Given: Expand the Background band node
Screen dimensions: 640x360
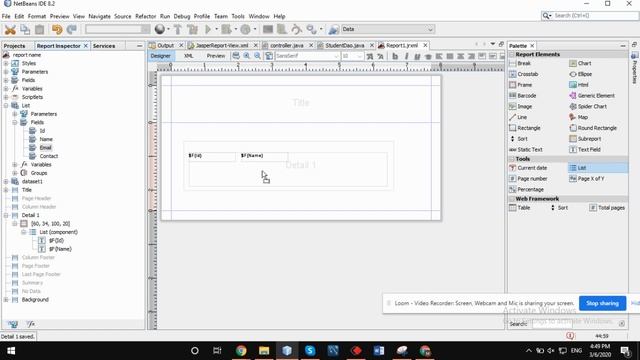Looking at the screenshot, I should coord(6,300).
